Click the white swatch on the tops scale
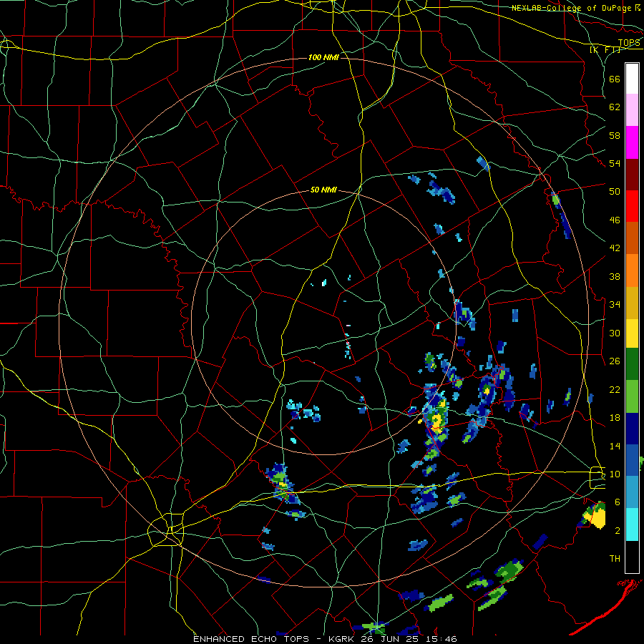This screenshot has height=644, width=644. point(632,79)
